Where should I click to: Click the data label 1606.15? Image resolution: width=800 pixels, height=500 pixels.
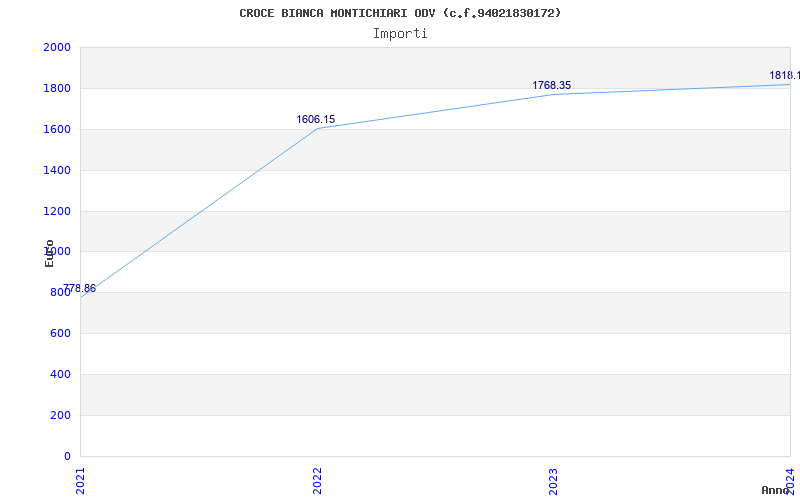click(316, 119)
